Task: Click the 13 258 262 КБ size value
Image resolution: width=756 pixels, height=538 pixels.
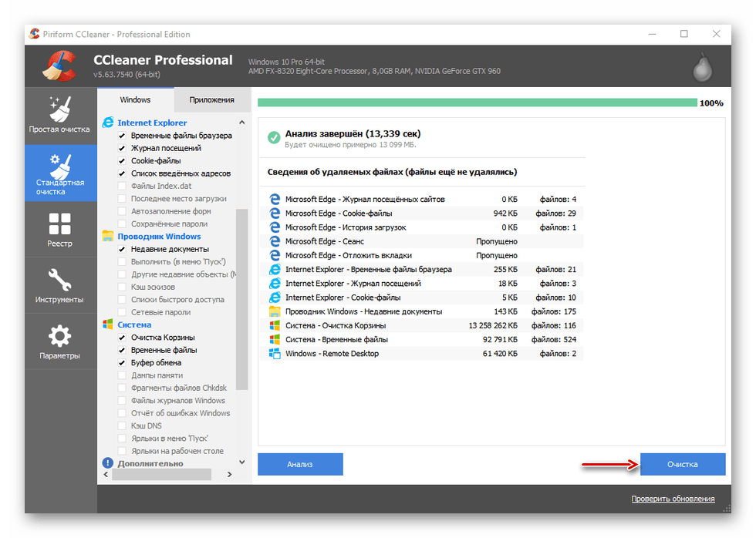Action: point(493,325)
